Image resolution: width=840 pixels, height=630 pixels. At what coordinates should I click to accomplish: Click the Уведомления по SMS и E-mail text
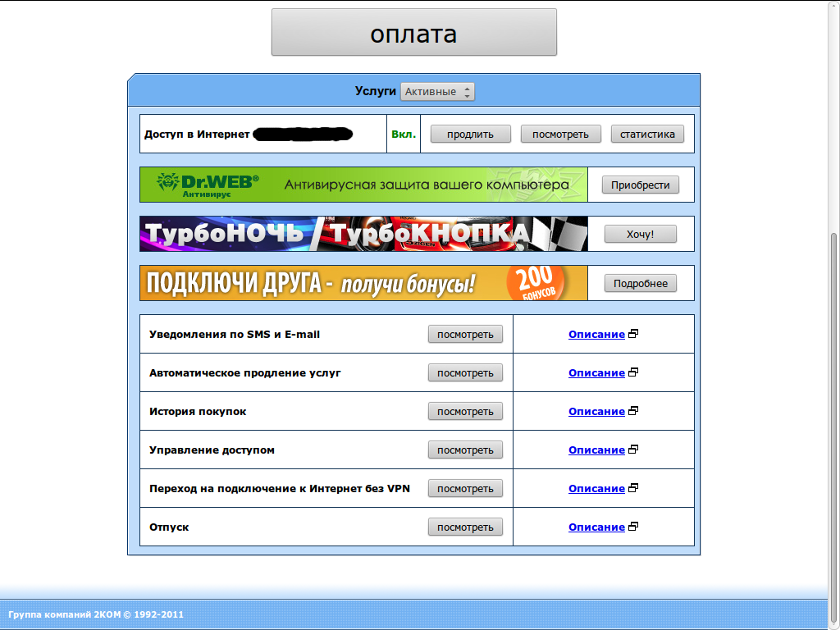point(235,335)
